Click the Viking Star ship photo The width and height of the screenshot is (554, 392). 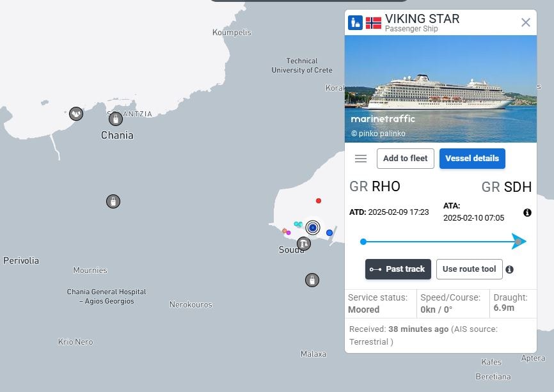pyautogui.click(x=441, y=89)
